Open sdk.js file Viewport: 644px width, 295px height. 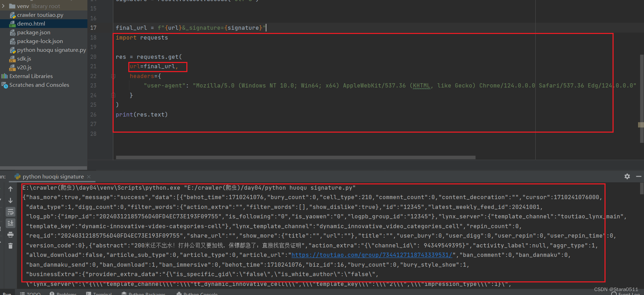pos(24,58)
